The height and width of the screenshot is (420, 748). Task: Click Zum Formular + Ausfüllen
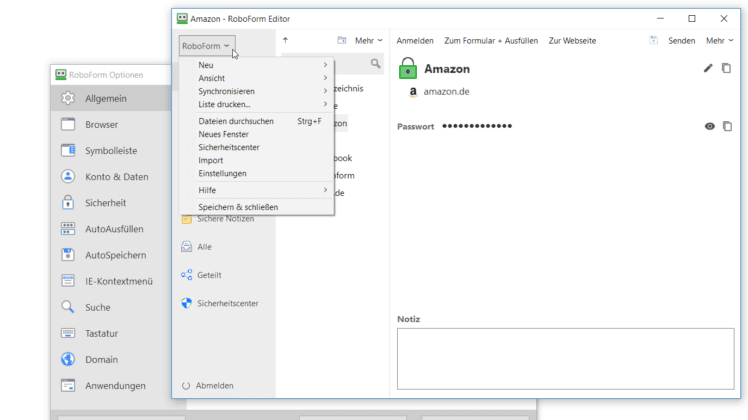[x=491, y=41]
